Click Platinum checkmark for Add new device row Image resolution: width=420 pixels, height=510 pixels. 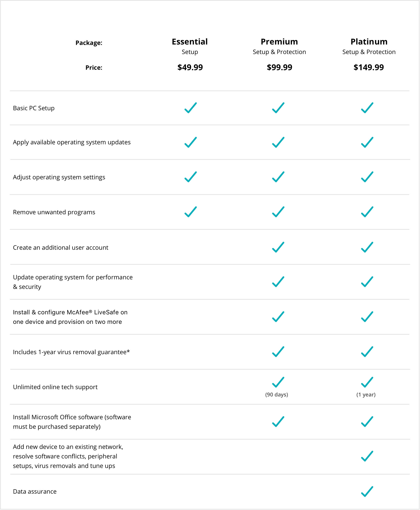pos(367,456)
